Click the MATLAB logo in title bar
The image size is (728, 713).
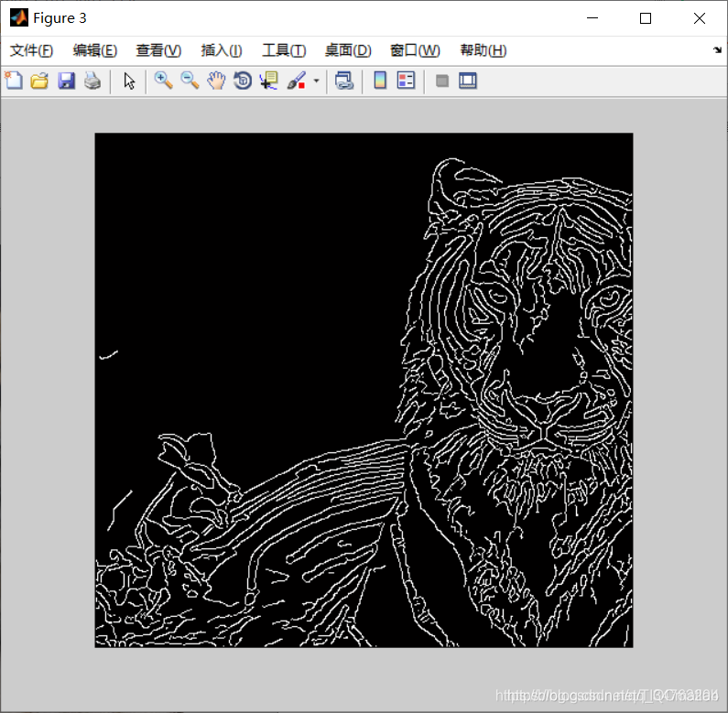(x=19, y=18)
